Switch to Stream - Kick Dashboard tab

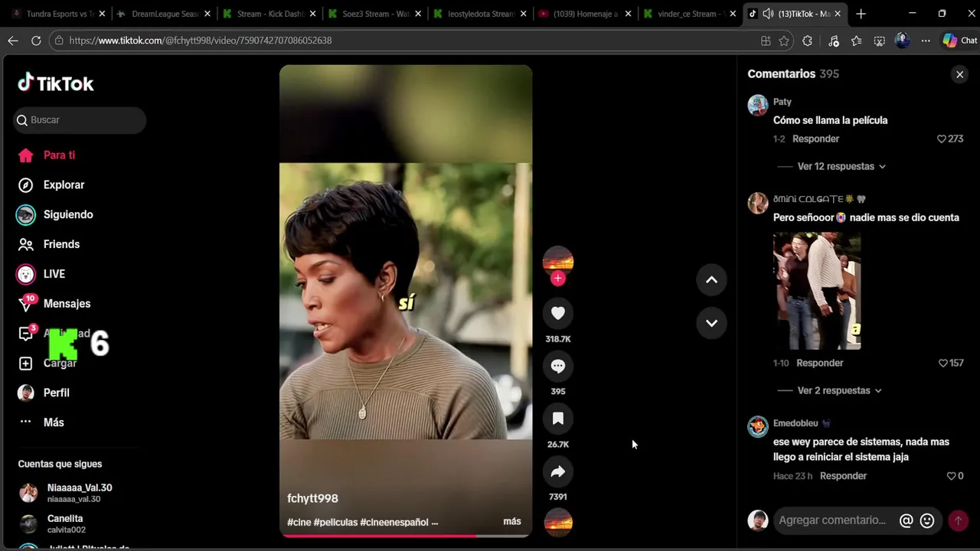(x=270, y=14)
